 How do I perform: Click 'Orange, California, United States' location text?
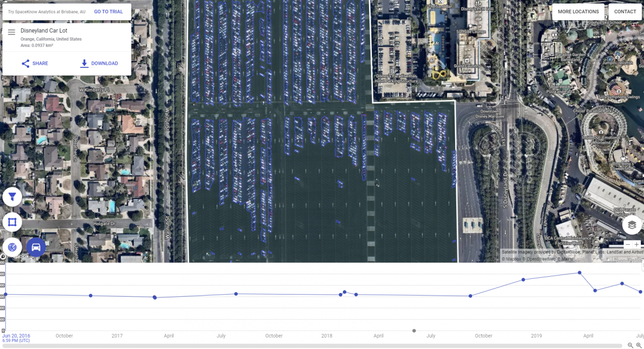[51, 39]
